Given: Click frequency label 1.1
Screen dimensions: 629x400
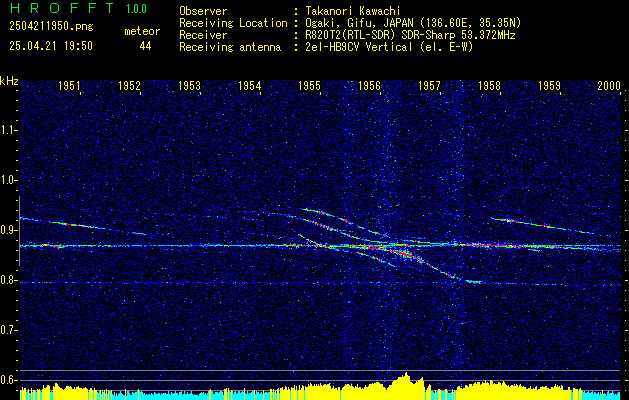Looking at the screenshot, I should pyautogui.click(x=7, y=130).
